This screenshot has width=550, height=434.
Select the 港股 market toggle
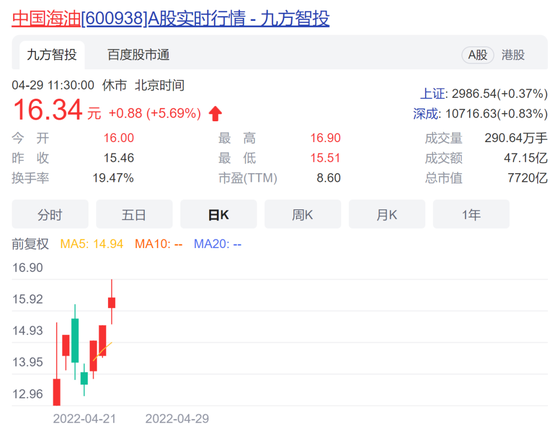513,55
